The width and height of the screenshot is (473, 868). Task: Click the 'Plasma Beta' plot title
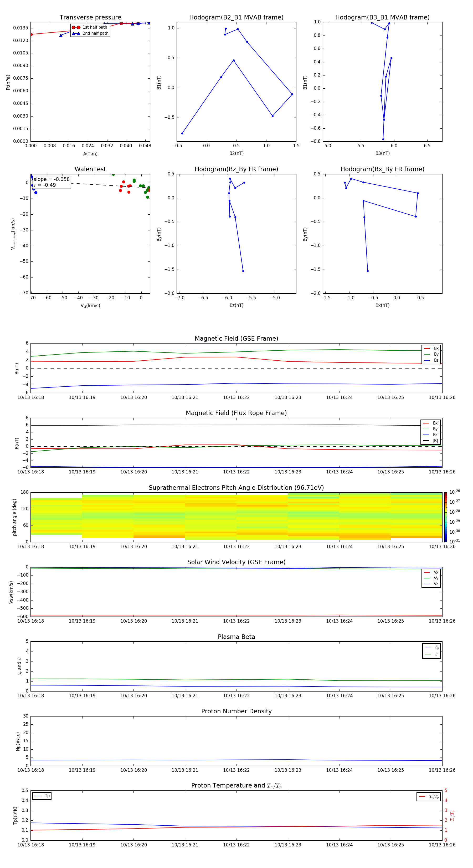[236, 637]
